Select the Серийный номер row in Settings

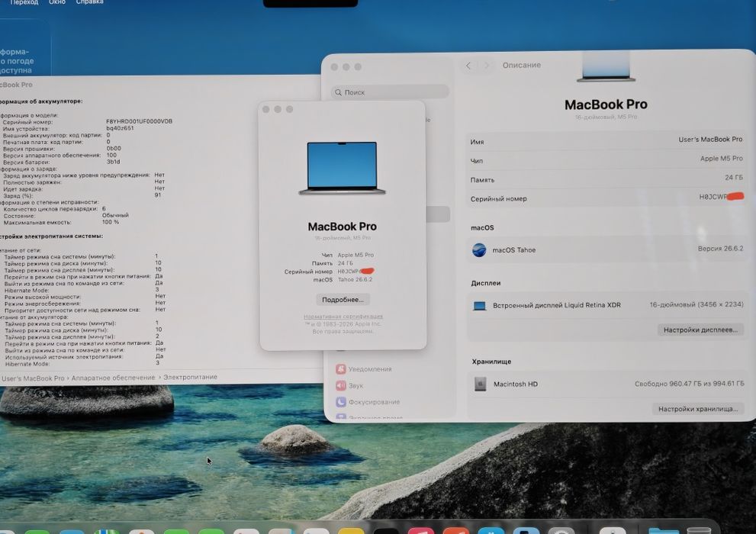coord(606,198)
